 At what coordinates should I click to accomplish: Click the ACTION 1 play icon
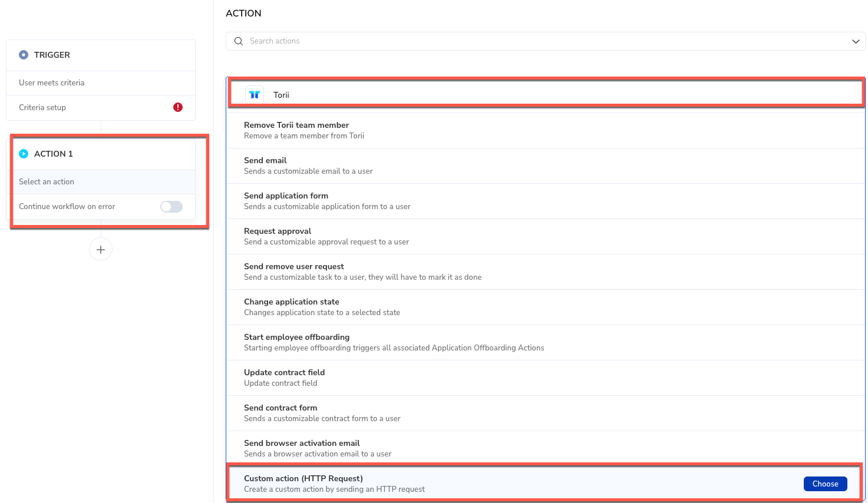coord(24,154)
